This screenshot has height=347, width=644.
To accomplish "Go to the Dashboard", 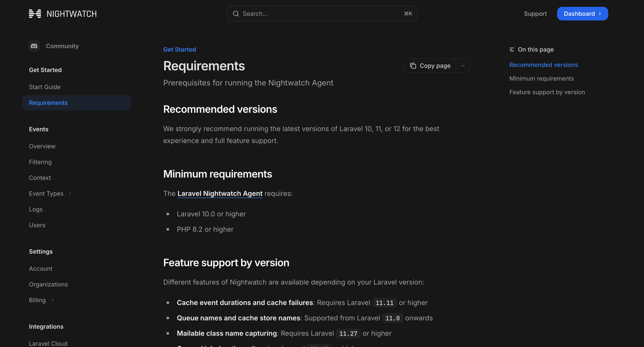I will point(582,14).
